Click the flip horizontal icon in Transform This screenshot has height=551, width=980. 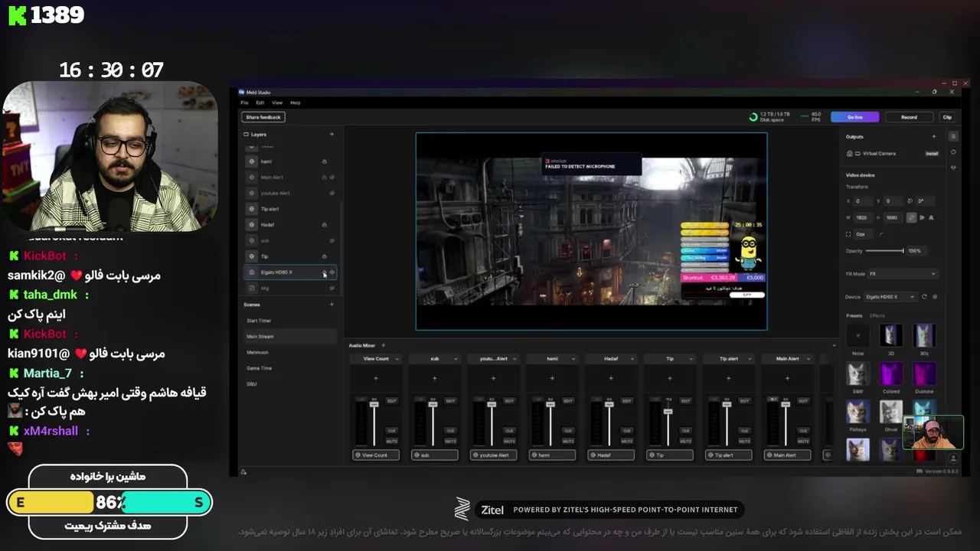922,217
